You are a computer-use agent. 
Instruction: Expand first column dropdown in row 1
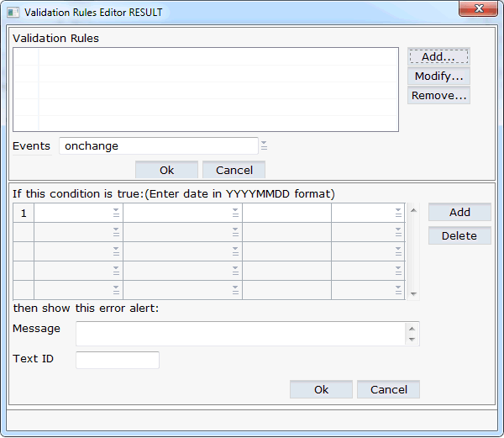pyautogui.click(x=116, y=214)
